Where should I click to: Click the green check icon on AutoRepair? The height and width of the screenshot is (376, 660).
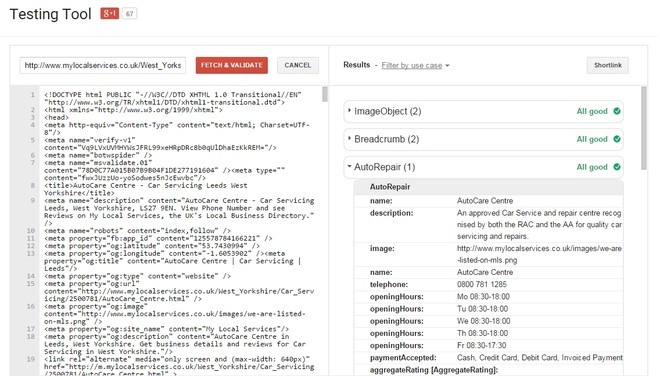click(617, 167)
